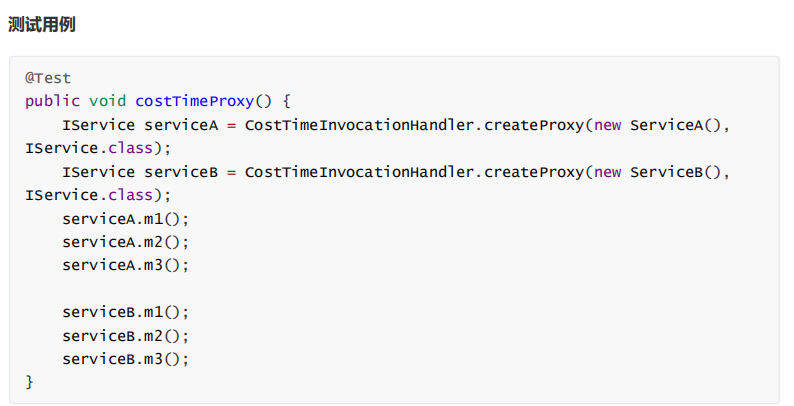
Task: Click the closing curly brace of method
Action: (30, 382)
